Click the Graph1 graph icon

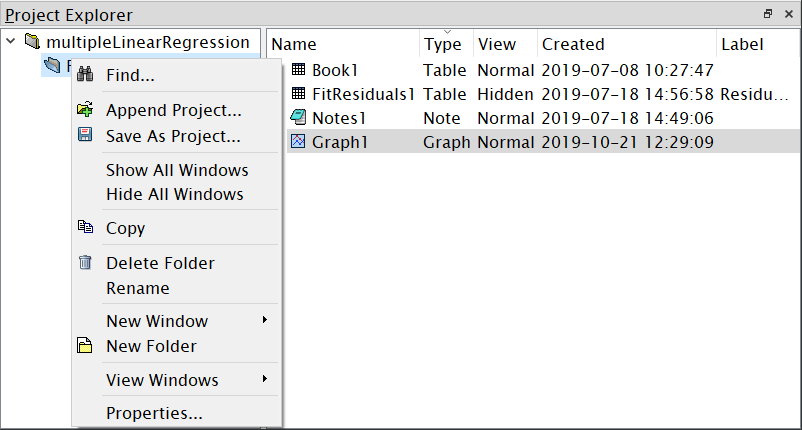[x=298, y=142]
